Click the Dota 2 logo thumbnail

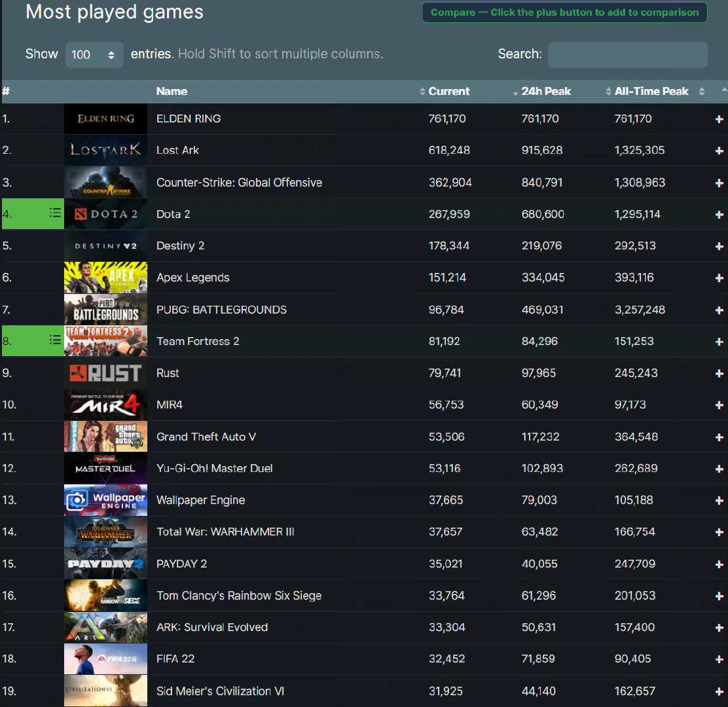[106, 214]
